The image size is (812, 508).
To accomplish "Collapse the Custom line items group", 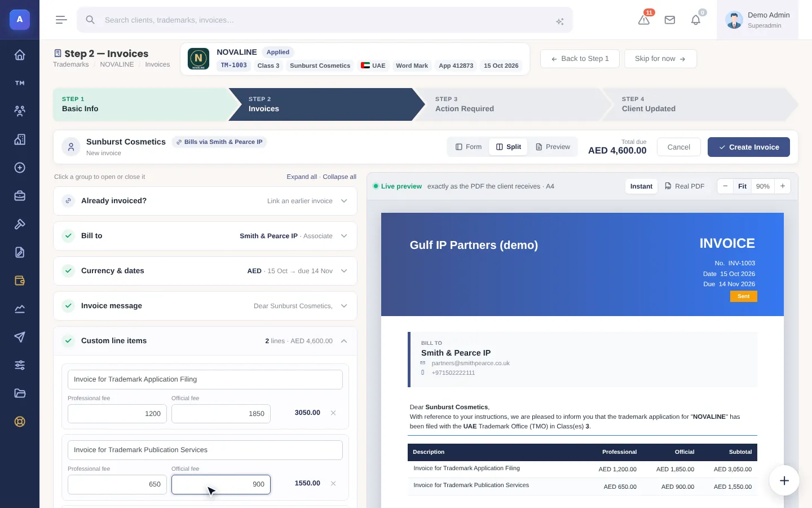I will click(x=205, y=341).
